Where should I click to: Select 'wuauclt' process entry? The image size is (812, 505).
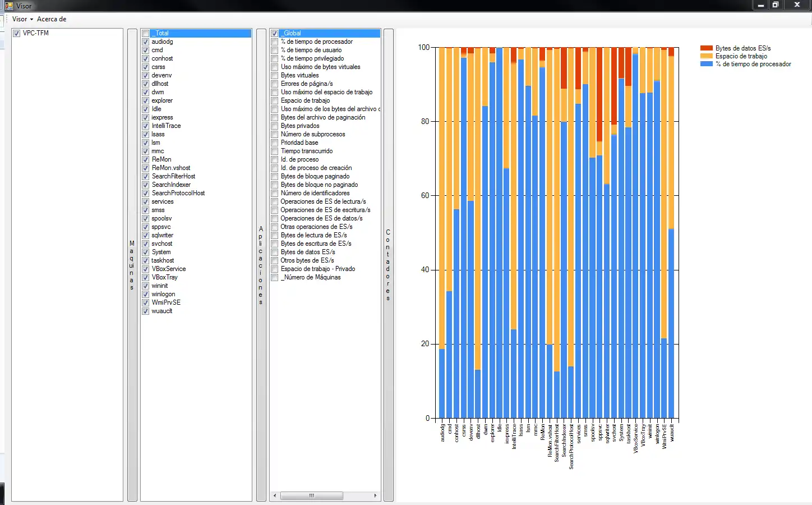(162, 311)
